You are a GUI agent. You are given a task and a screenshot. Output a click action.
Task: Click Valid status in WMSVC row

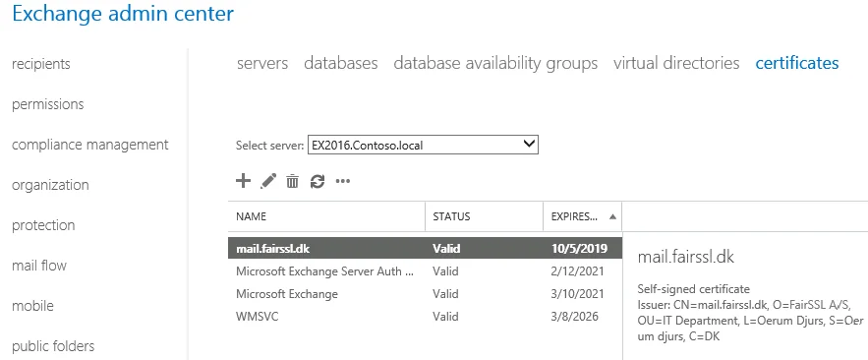pyautogui.click(x=445, y=317)
